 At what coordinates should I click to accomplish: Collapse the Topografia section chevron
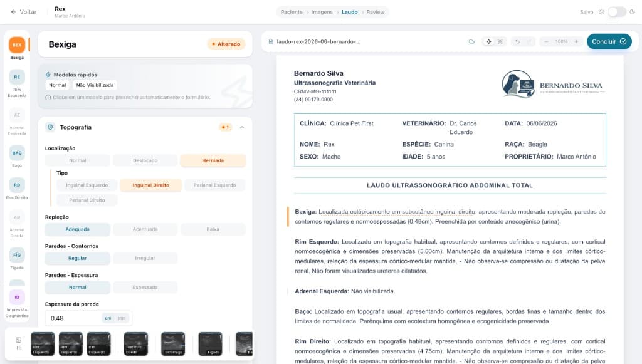click(242, 127)
